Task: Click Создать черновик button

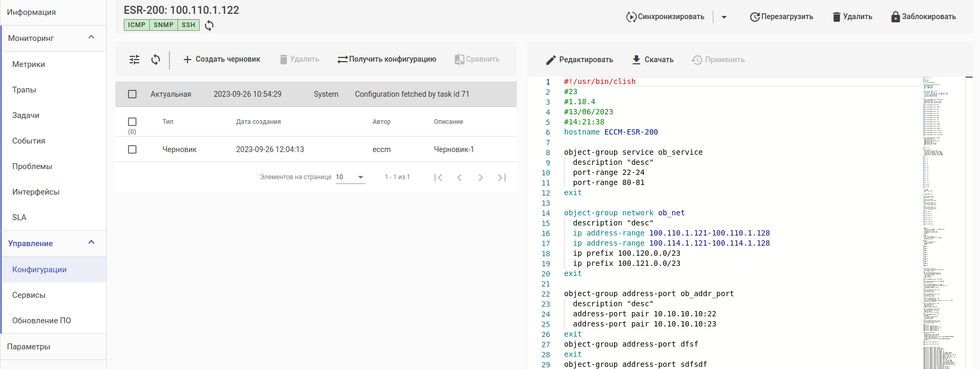Action: pos(221,60)
